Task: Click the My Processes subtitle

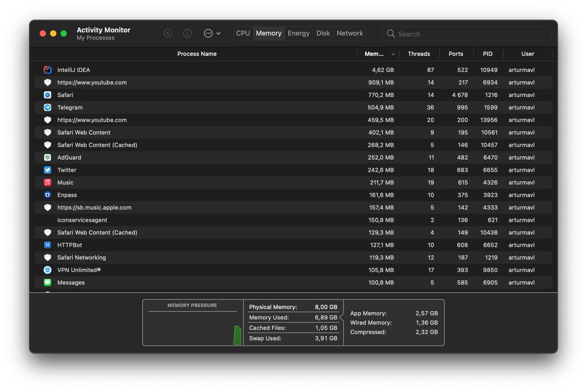Action: (x=95, y=38)
